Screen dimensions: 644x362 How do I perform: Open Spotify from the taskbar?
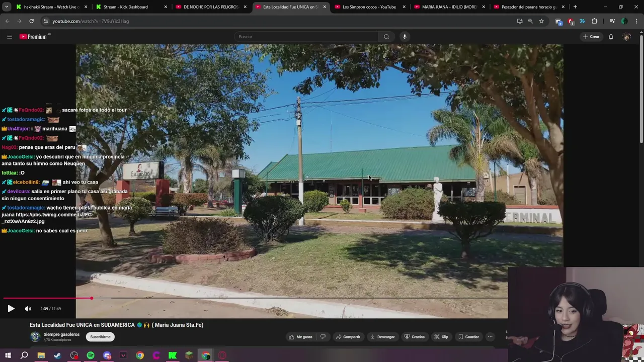click(x=91, y=355)
